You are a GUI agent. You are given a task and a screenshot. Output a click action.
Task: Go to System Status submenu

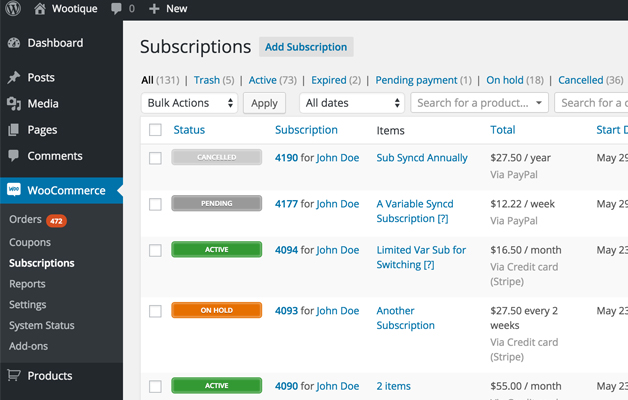pos(42,325)
